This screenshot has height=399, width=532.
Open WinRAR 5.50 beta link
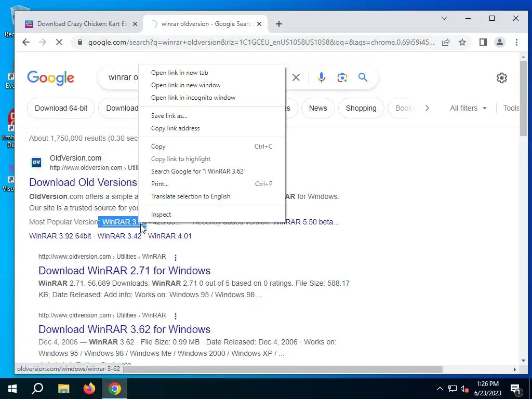coord(307,222)
